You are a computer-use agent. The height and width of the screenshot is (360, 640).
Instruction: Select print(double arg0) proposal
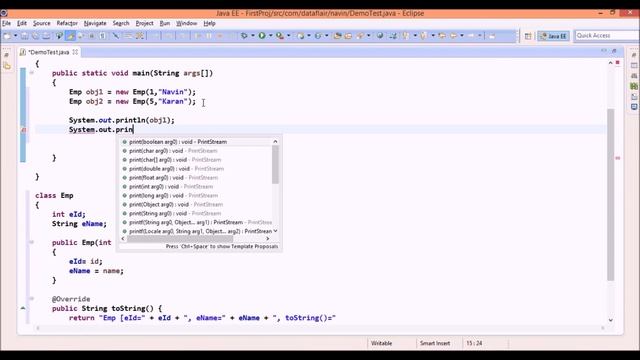pyautogui.click(x=196, y=169)
